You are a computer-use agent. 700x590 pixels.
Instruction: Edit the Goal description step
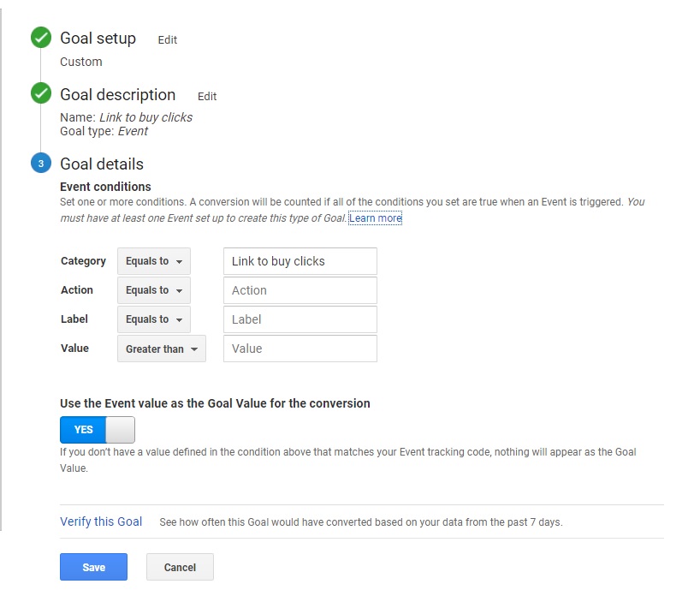click(x=207, y=97)
